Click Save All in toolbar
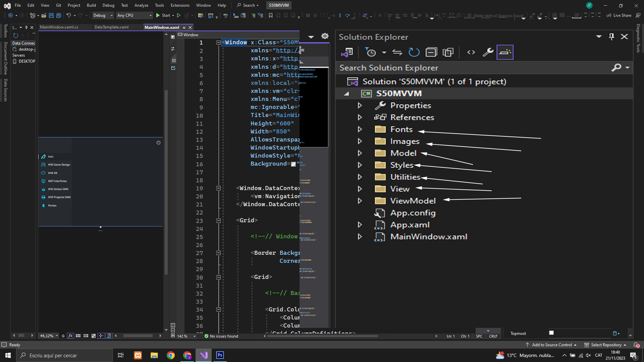This screenshot has height=362, width=644. coord(58,15)
